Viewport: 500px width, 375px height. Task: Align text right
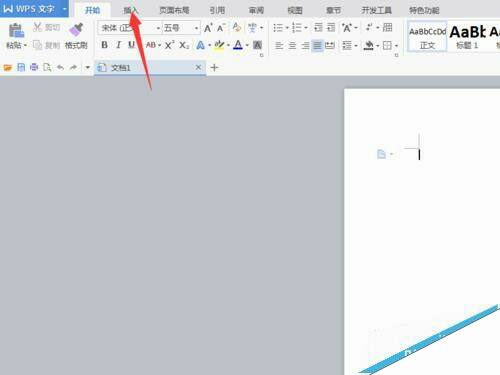click(x=305, y=45)
